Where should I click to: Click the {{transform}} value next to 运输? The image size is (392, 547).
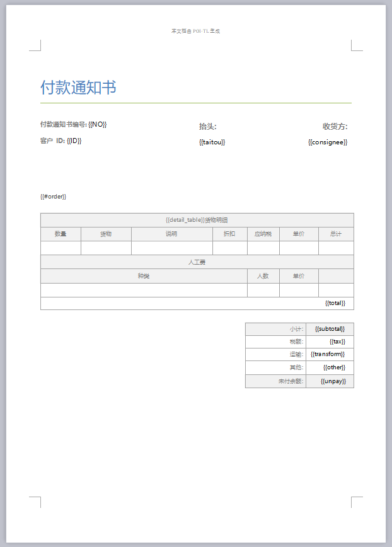click(328, 354)
